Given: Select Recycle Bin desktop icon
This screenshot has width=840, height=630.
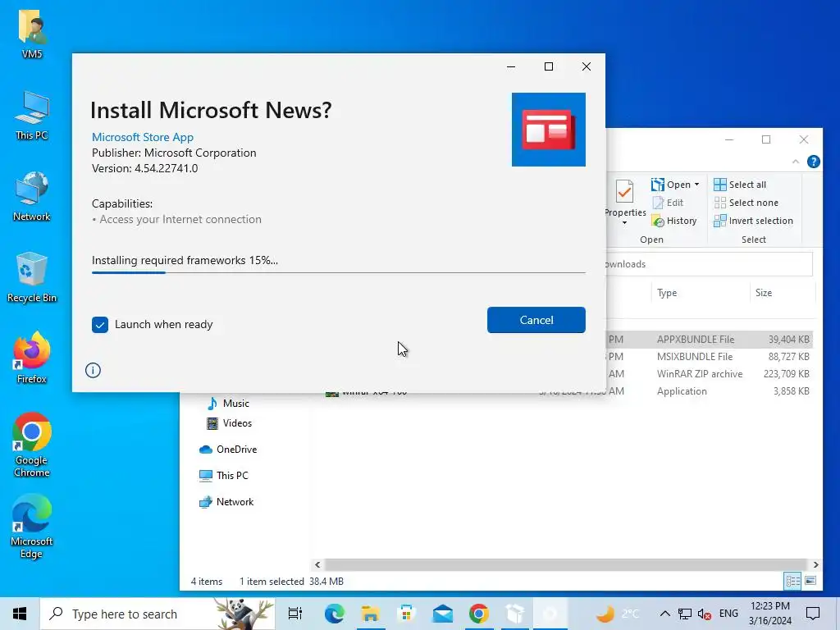Looking at the screenshot, I should tap(32, 277).
